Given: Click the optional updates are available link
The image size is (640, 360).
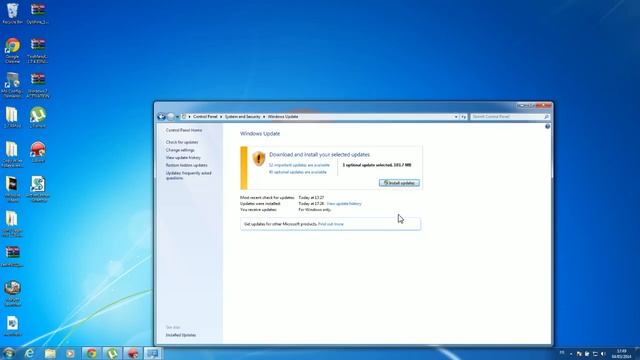Looking at the screenshot, I should point(298,172).
